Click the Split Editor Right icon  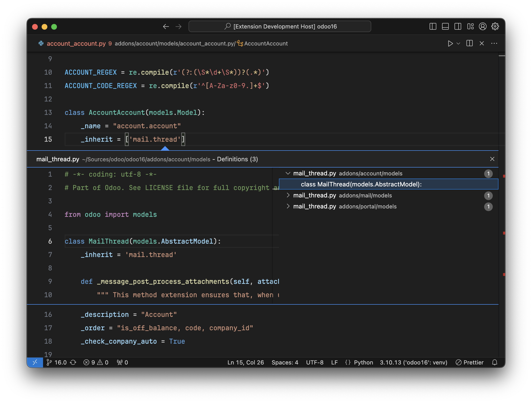(469, 43)
